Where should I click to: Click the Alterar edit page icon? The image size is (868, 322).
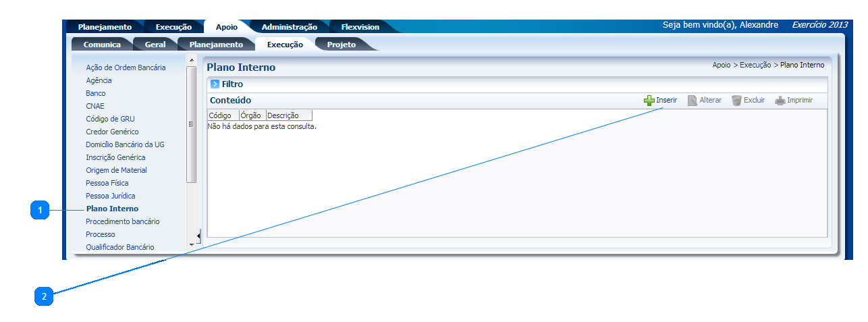[692, 101]
